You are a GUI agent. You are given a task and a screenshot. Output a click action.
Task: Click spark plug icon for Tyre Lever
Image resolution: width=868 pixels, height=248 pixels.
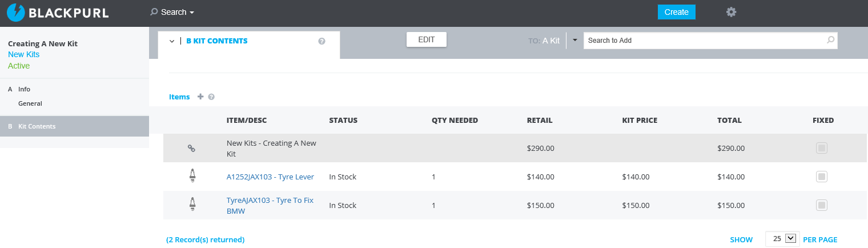point(192,177)
